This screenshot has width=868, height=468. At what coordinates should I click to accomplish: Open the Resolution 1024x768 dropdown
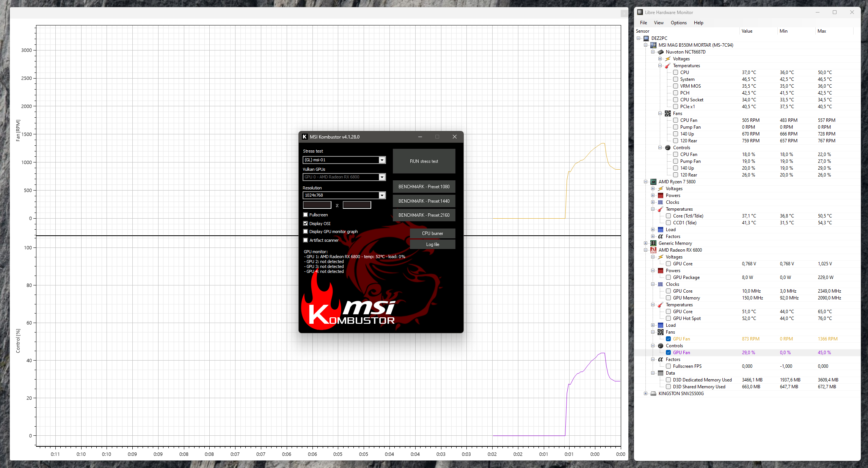click(x=382, y=195)
